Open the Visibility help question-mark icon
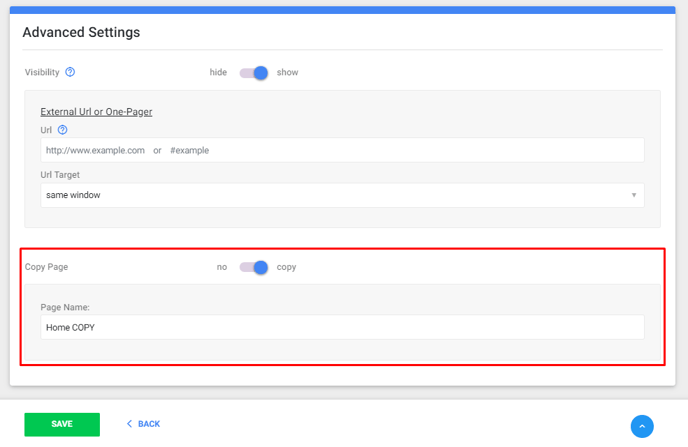The image size is (688, 447). pos(70,72)
